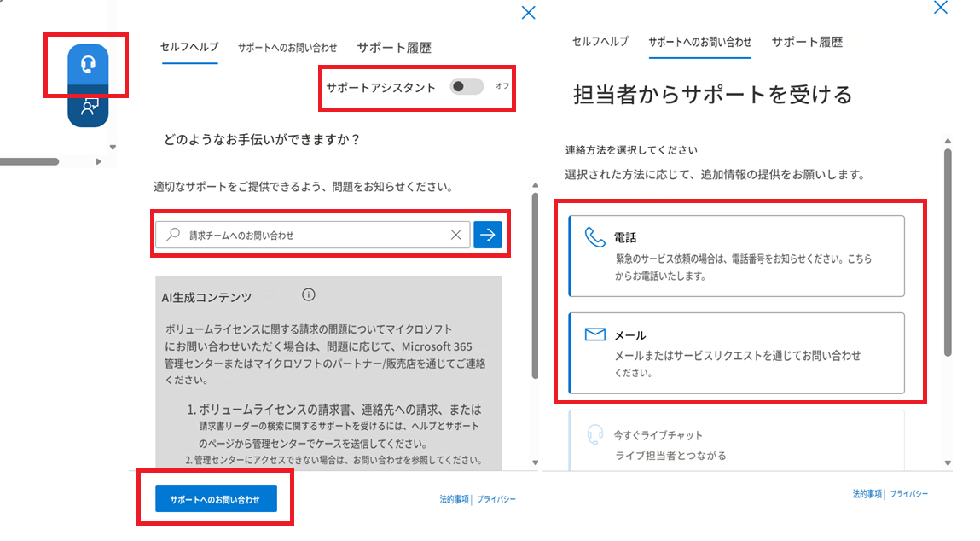Screen dimensions: 980x541
Task: Clear the search text with X icon
Action: tap(456, 235)
